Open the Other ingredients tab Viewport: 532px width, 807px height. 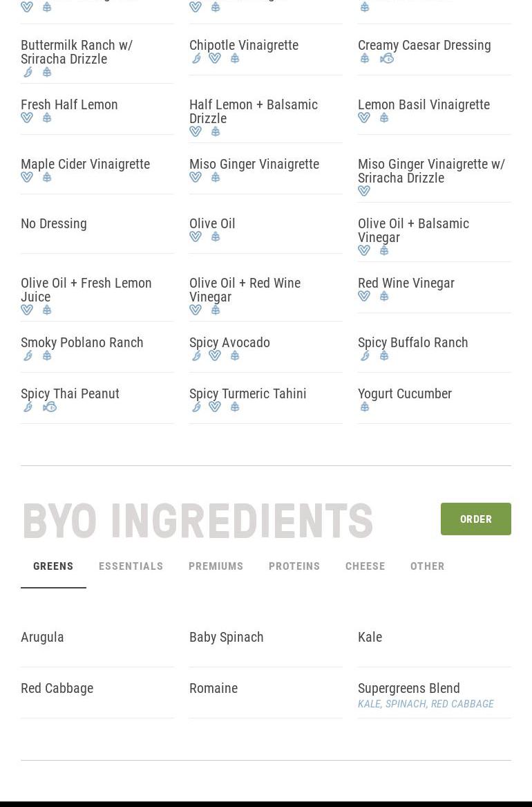point(428,566)
